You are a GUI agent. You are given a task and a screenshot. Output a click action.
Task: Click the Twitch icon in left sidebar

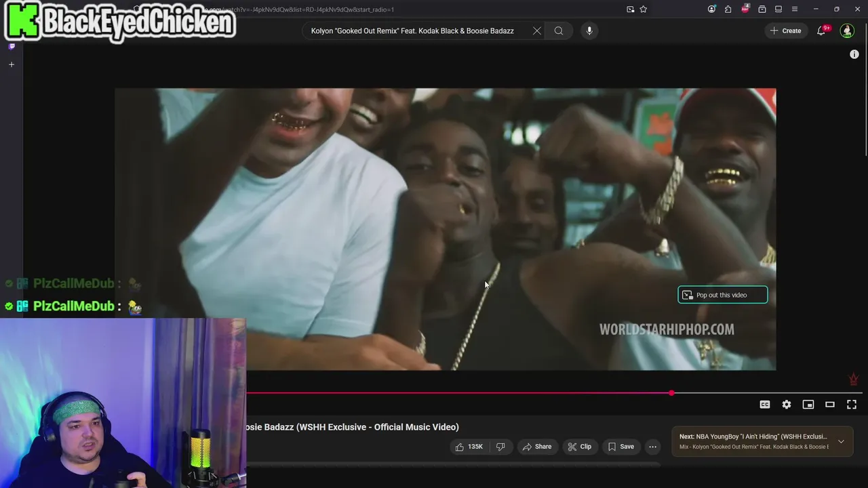(x=12, y=46)
